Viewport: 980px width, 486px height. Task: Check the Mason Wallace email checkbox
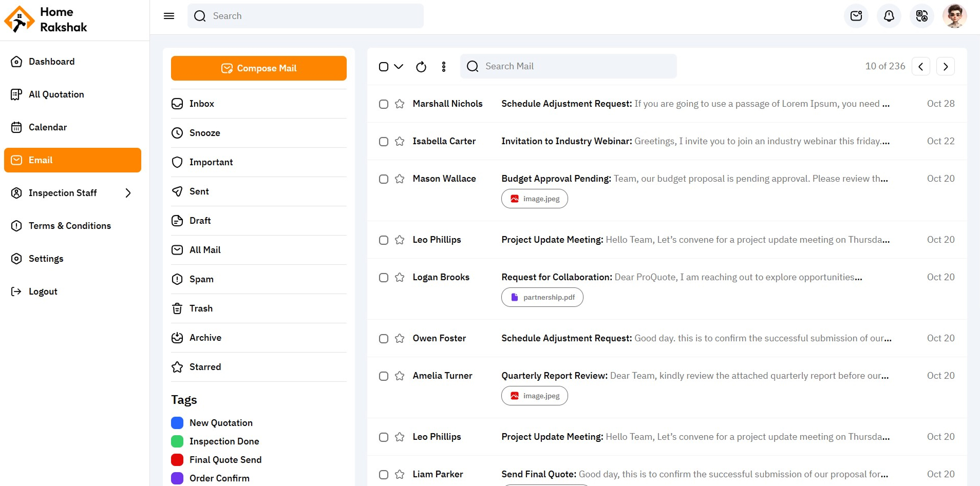tap(384, 179)
